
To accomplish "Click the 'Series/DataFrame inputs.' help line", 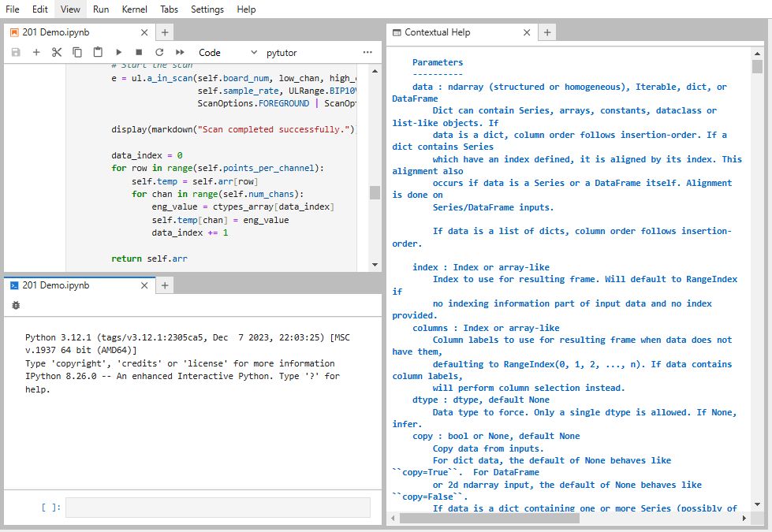I will coord(494,207).
